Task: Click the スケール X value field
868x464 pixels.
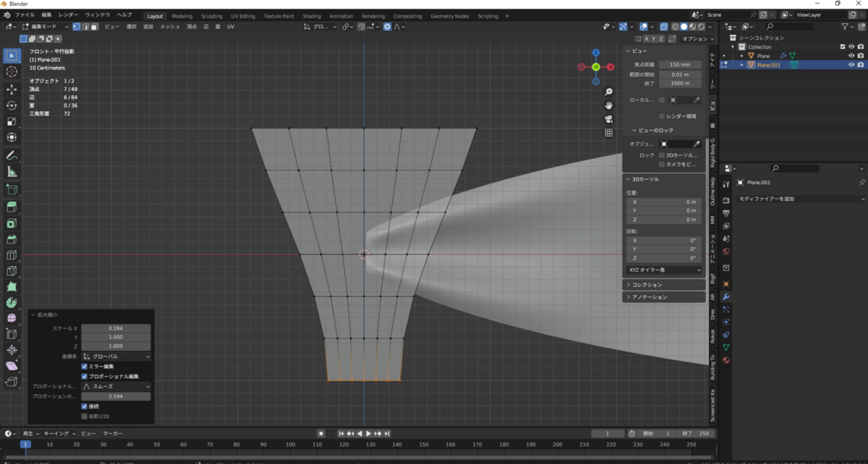Action: tap(116, 328)
